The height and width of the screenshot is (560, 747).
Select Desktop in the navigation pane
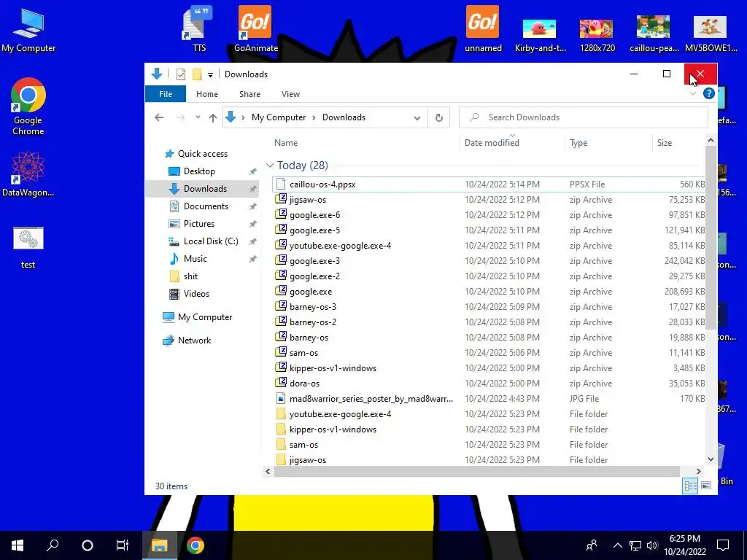click(x=199, y=171)
